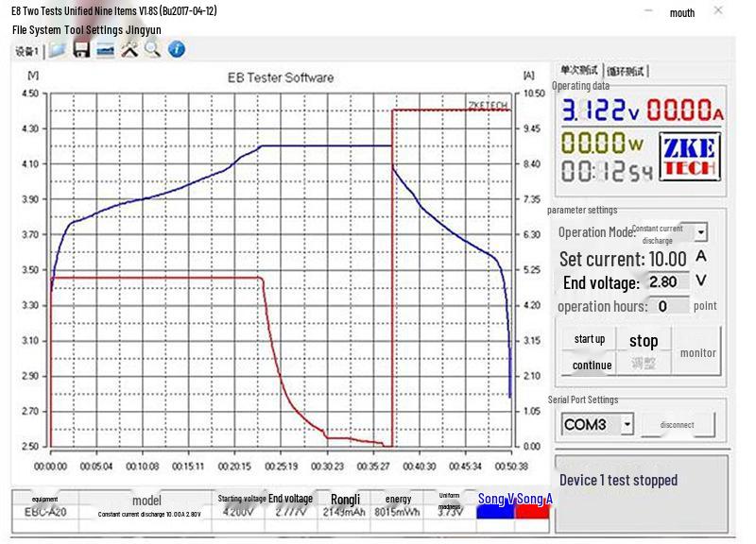Click the 2.777V end voltage cell
This screenshot has width=756, height=544.
click(x=291, y=512)
